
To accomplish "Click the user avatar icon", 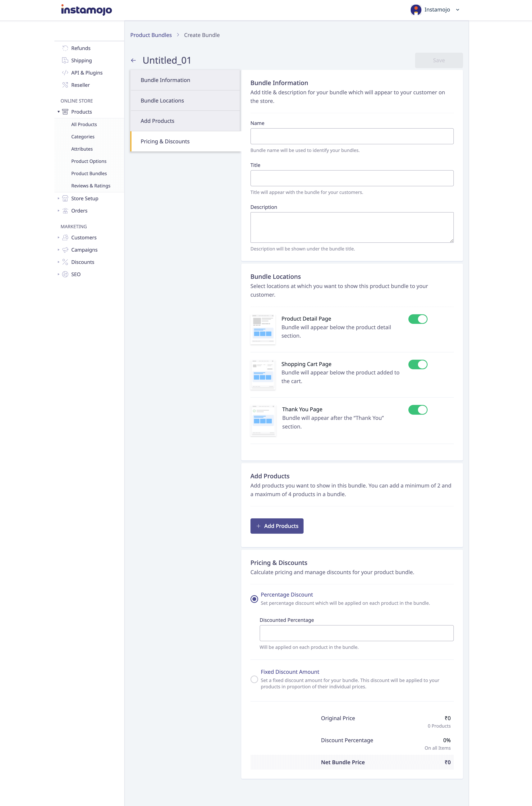I will (x=416, y=10).
